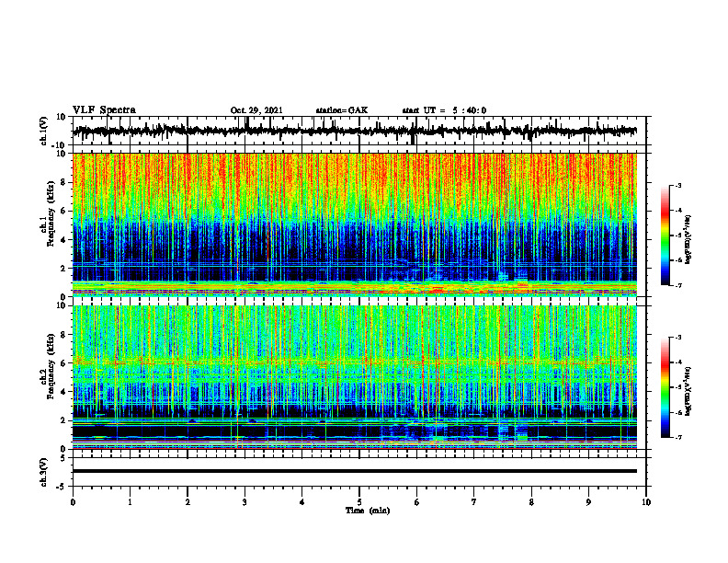Screen dimensions: 728x563
Task: Click the '-3' label on ch.2 color scale
Action: click(x=678, y=338)
